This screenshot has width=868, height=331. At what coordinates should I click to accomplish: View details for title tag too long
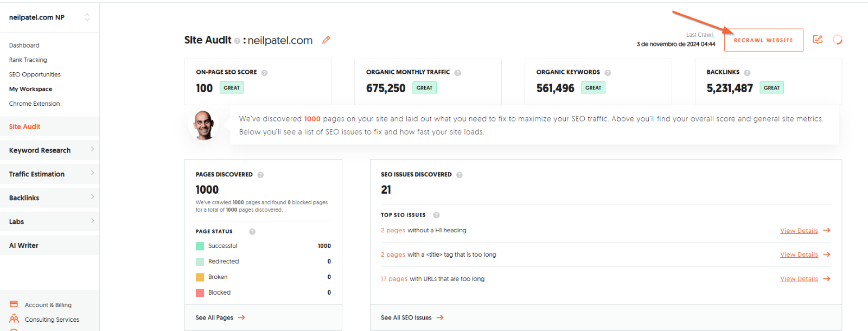(799, 255)
